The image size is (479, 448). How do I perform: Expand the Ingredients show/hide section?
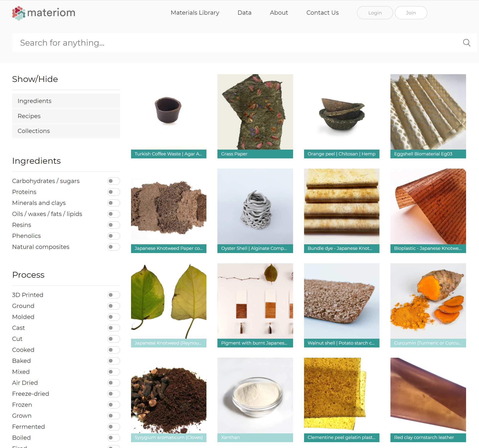coord(66,101)
